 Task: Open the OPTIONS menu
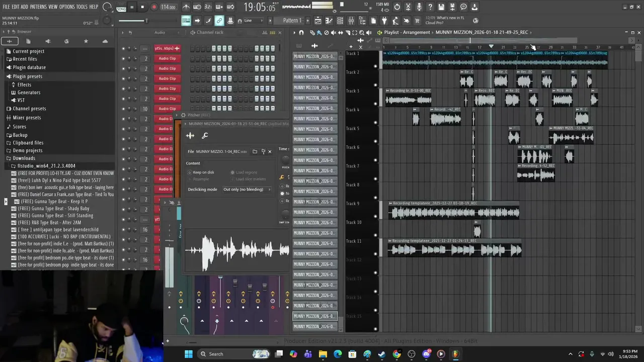(67, 7)
